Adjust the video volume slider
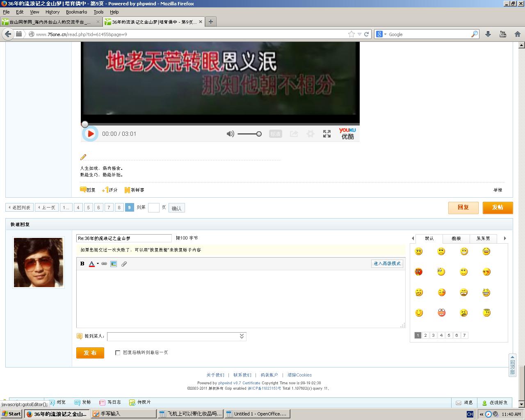Screen dimensions: 525x420 click(x=249, y=134)
